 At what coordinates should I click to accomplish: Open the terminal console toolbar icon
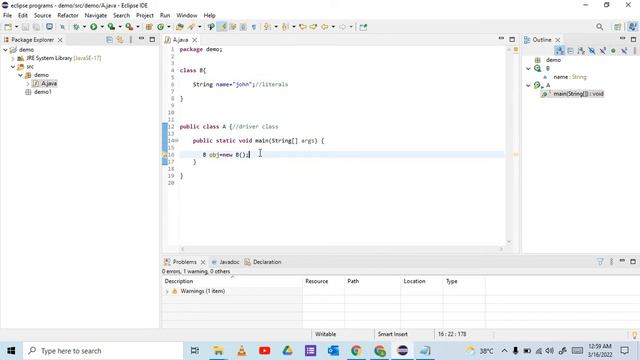[49, 27]
